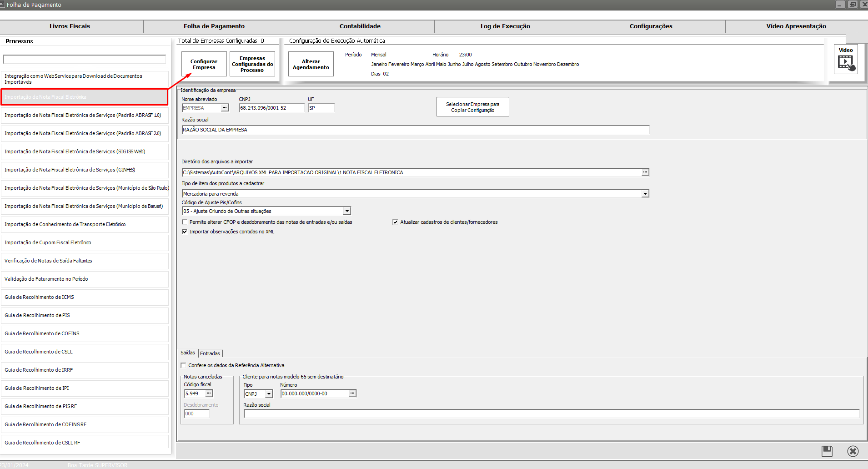
Task: Click the save diskette icon
Action: coord(827,451)
